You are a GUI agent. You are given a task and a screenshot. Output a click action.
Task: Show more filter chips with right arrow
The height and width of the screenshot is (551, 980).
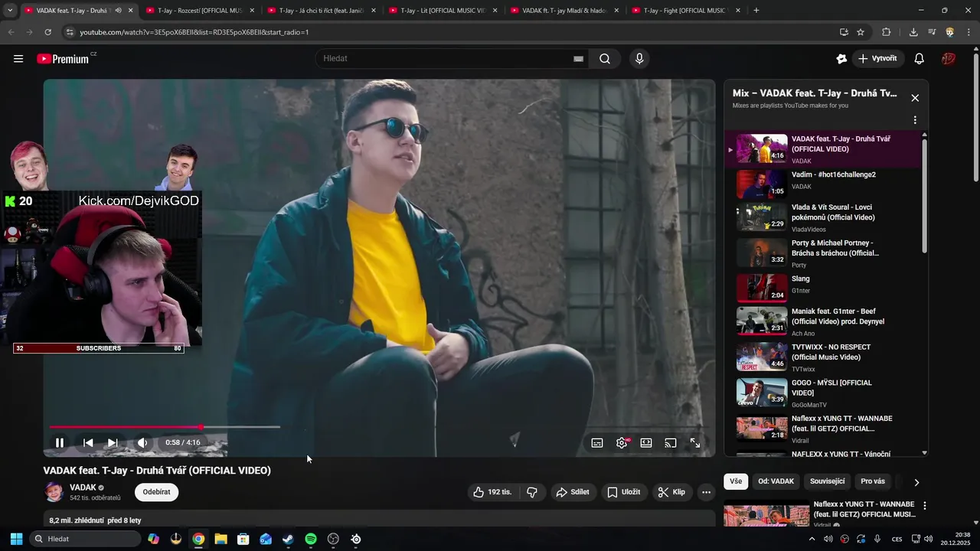point(916,482)
